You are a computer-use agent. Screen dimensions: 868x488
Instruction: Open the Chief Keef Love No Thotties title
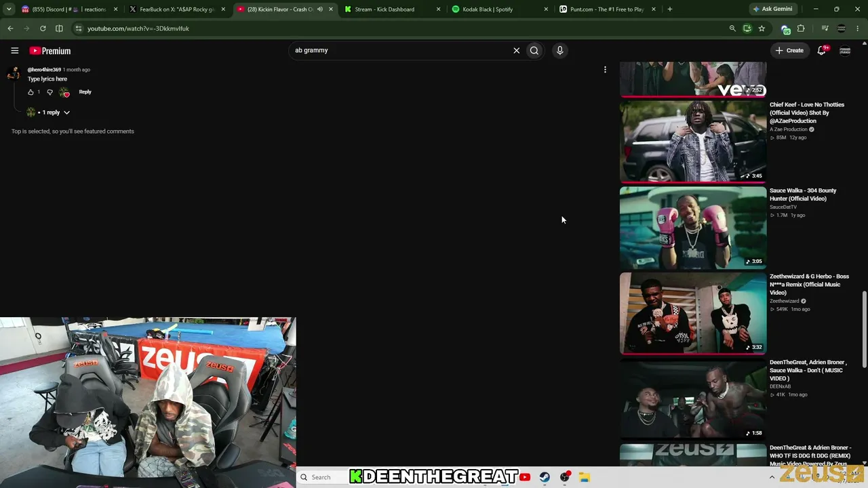click(x=807, y=113)
